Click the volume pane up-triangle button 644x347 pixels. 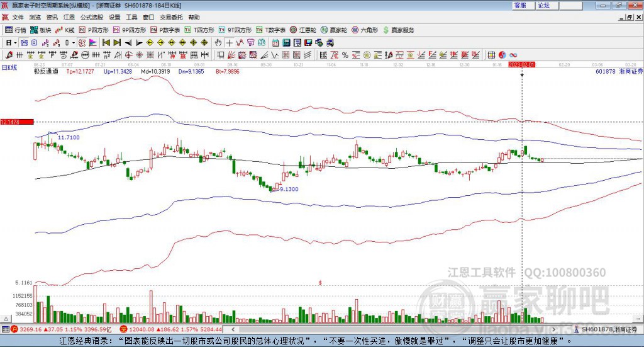[x=6, y=319]
